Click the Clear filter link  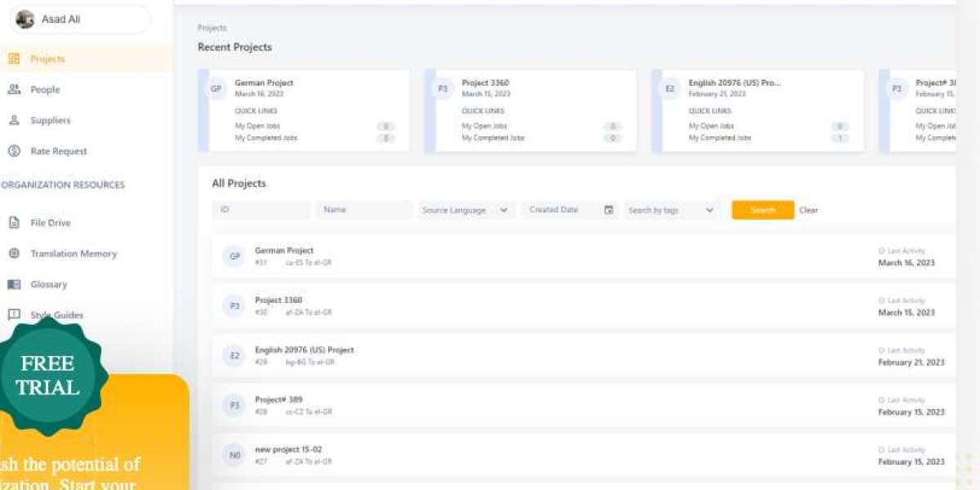tap(808, 210)
